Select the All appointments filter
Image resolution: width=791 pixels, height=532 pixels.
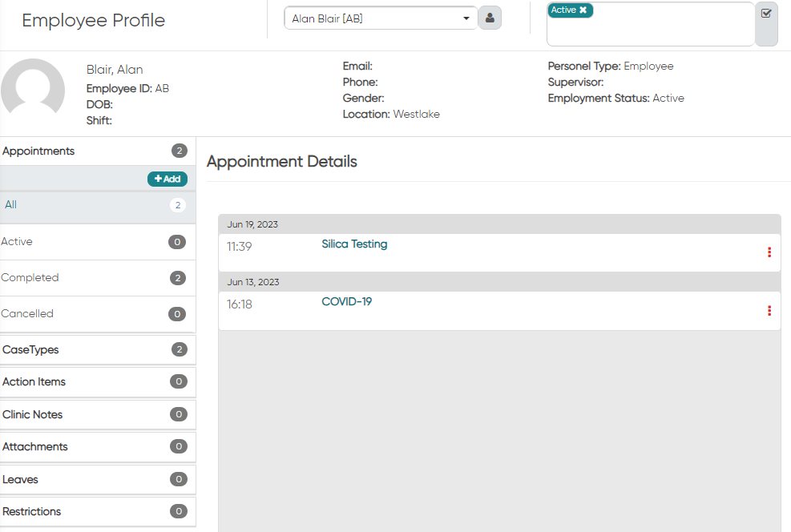pyautogui.click(x=97, y=205)
